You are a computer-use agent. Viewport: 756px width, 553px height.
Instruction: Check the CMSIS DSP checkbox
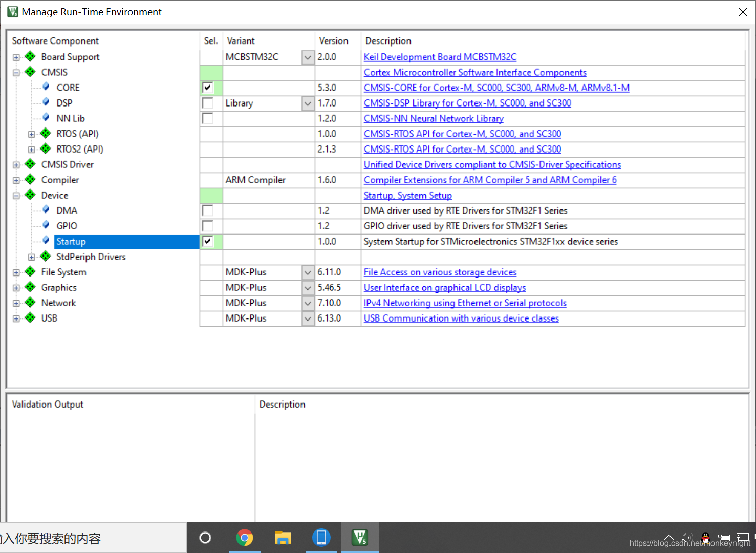207,103
